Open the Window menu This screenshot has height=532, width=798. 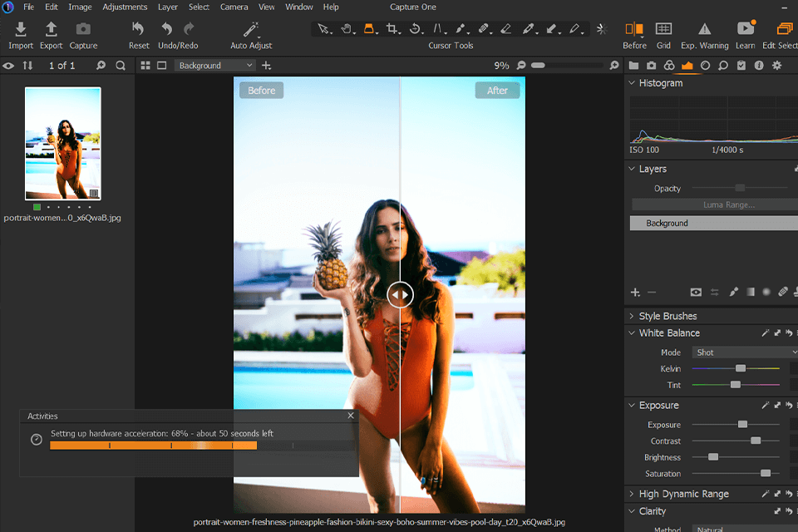pos(298,7)
